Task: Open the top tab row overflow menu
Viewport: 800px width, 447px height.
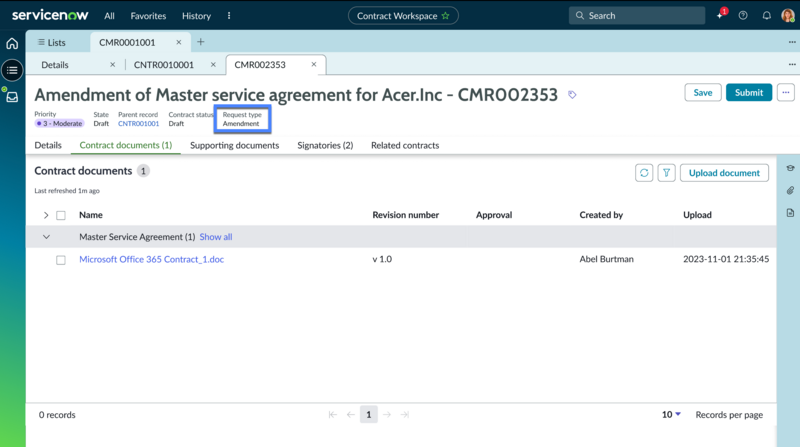Action: click(792, 42)
